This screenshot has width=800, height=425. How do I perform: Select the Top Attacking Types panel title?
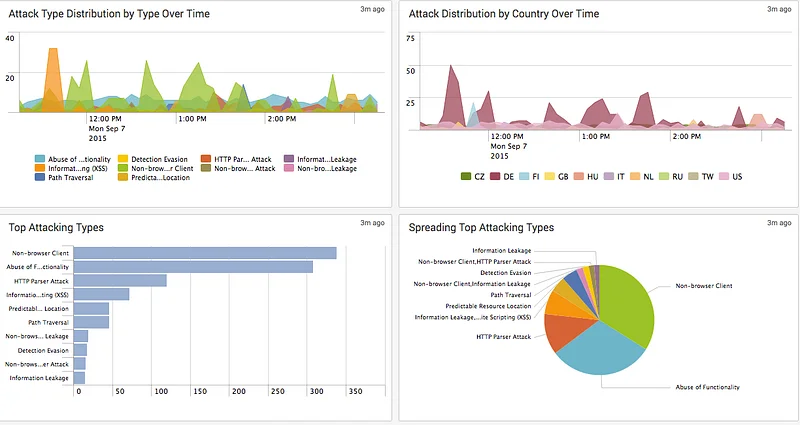(56, 228)
